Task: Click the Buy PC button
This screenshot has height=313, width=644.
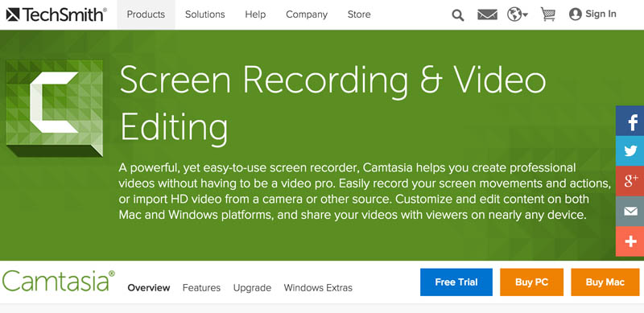Action: tap(532, 282)
